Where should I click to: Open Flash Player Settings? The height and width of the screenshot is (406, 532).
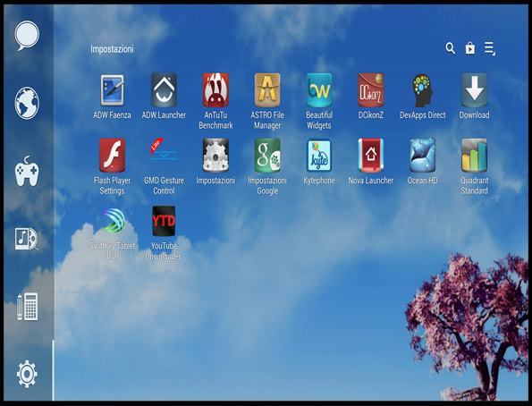(x=113, y=156)
